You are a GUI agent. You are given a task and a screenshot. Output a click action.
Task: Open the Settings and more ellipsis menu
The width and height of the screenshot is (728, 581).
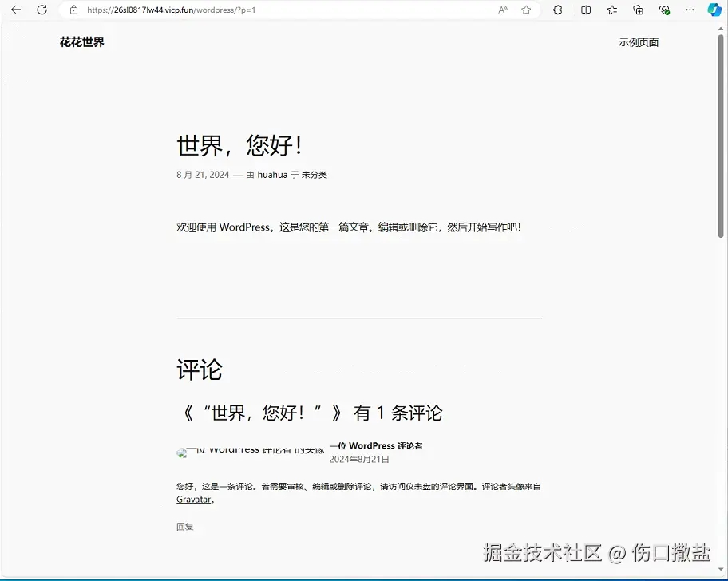click(x=690, y=10)
